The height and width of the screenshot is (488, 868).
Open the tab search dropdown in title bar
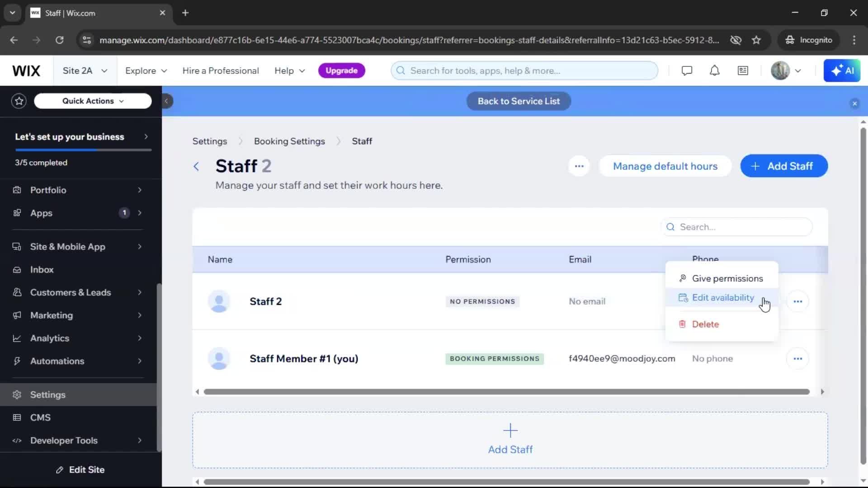pos(13,13)
